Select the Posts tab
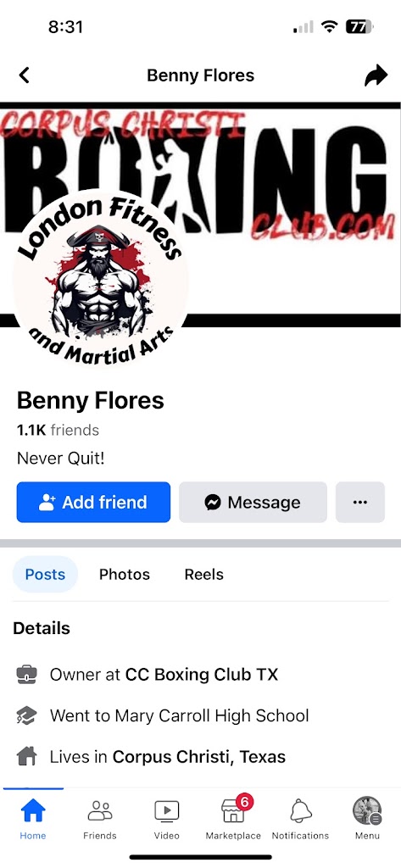401x868 pixels. pos(46,575)
